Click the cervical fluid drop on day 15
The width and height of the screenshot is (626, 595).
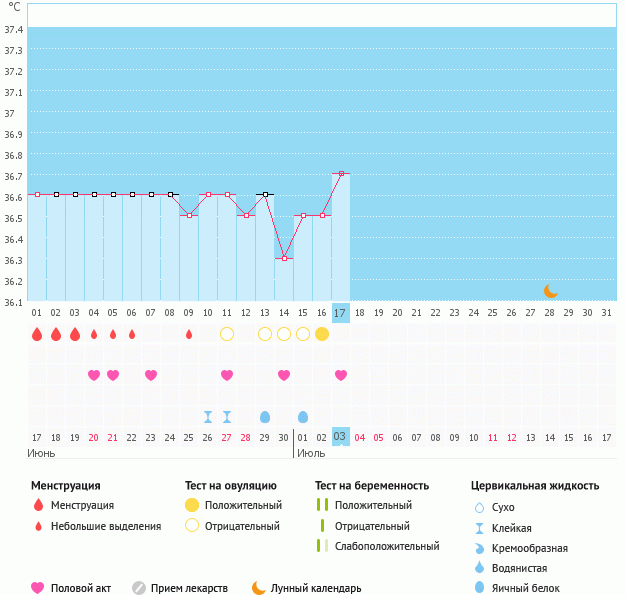303,417
